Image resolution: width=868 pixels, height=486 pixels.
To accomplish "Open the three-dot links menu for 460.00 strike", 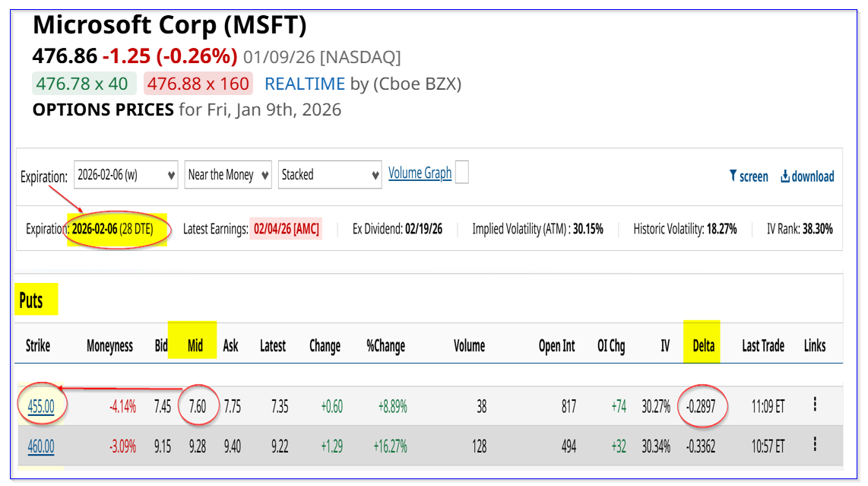I will [x=815, y=444].
